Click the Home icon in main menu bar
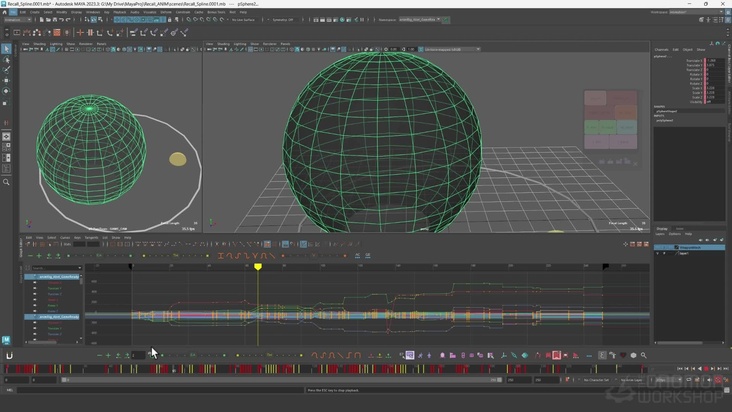Screen dimensions: 732x412 pyautogui.click(x=5, y=12)
